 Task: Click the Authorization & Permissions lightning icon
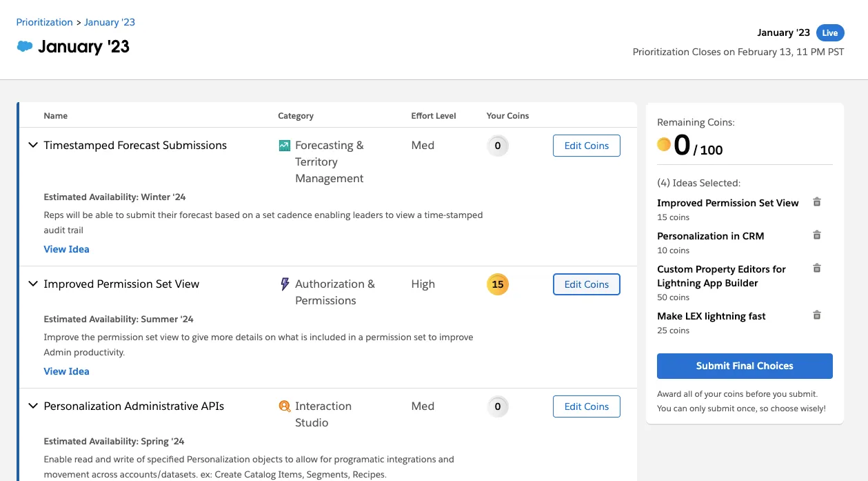point(285,284)
